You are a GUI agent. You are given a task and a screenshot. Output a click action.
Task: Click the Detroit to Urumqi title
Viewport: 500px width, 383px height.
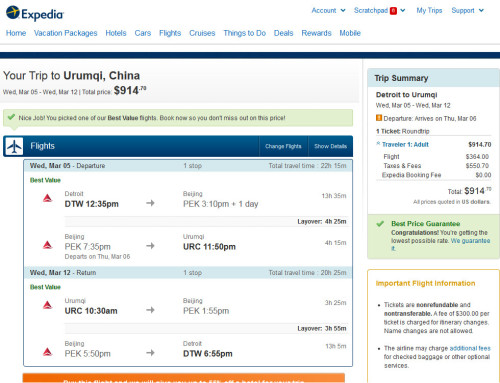pos(406,95)
